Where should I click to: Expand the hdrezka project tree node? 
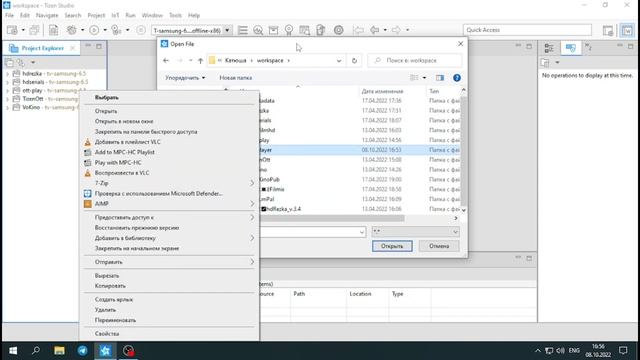coord(7,74)
